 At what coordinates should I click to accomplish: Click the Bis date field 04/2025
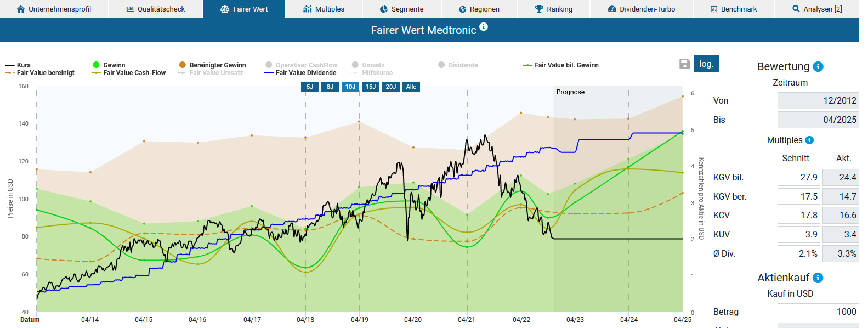point(818,120)
